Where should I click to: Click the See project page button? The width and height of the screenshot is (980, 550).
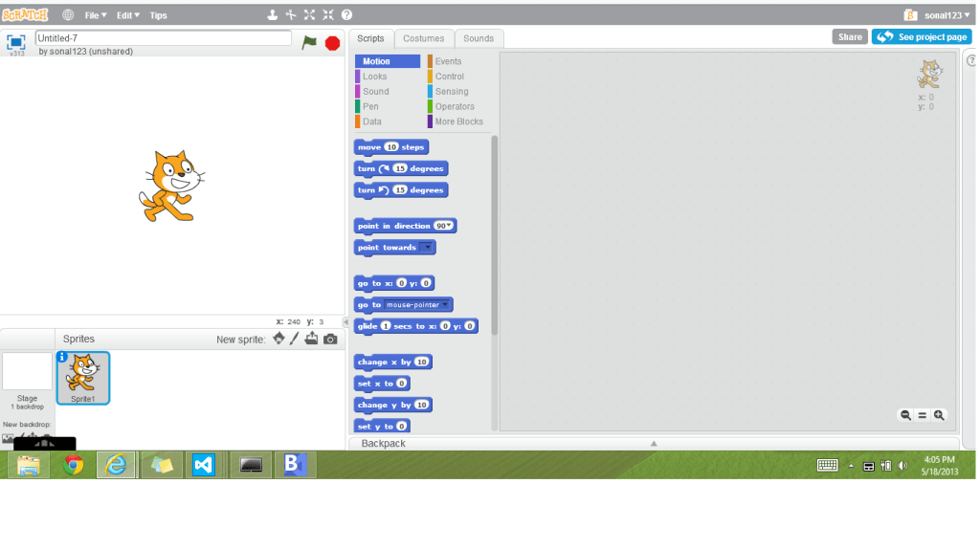point(923,37)
